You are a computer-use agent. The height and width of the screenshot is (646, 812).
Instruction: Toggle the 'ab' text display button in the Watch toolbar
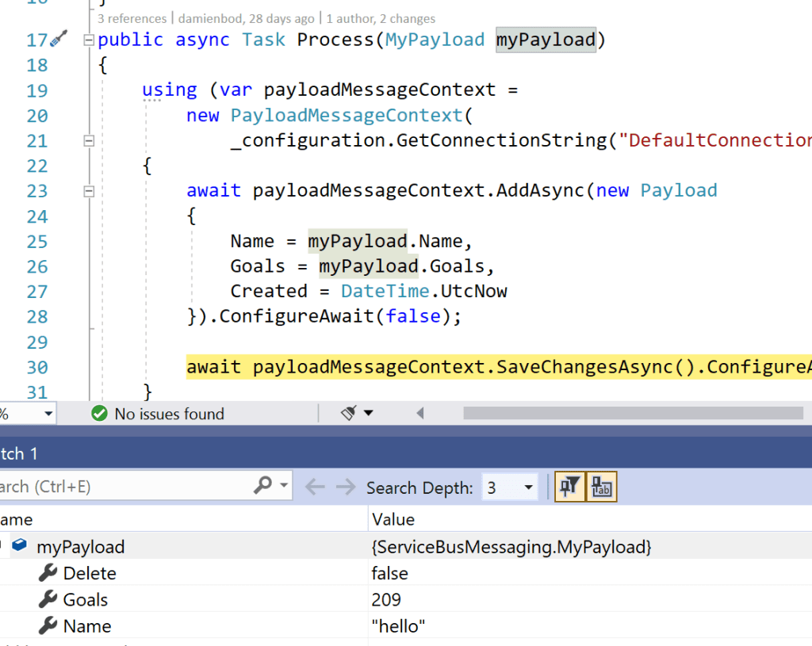(x=602, y=487)
